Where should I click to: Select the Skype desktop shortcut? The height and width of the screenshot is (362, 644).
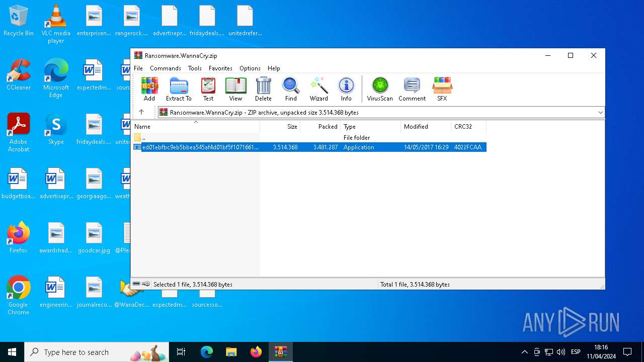[x=56, y=129]
